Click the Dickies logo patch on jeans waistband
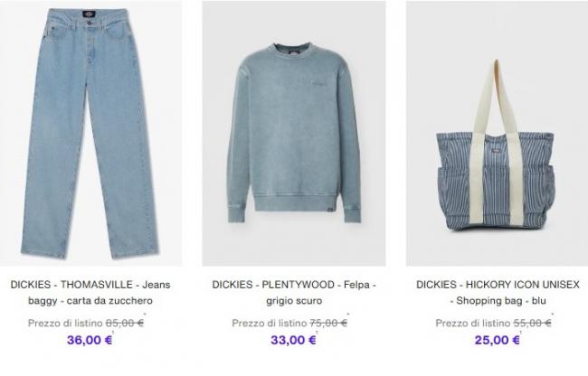588x376 pixels. tap(89, 14)
